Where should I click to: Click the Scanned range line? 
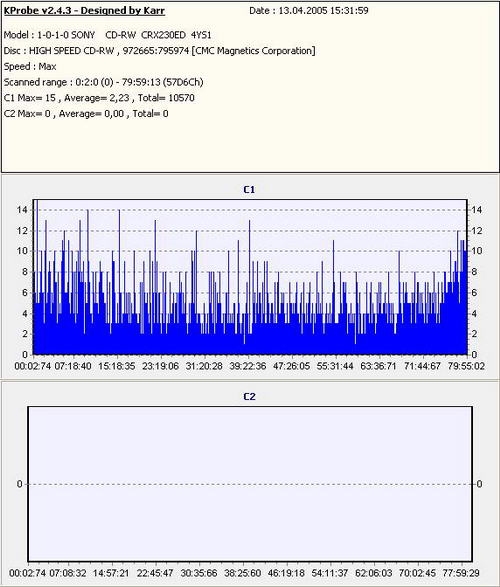pyautogui.click(x=104, y=82)
